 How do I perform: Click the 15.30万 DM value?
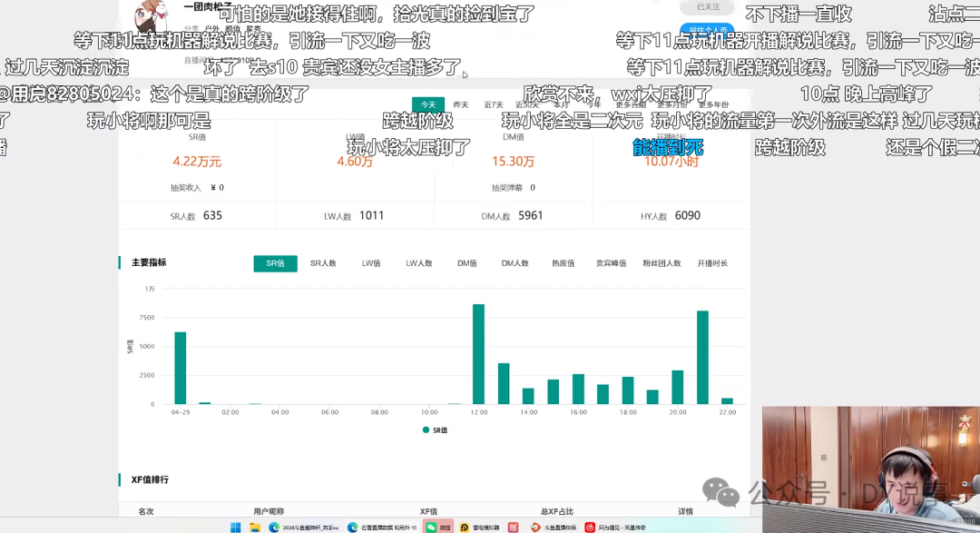pos(513,162)
